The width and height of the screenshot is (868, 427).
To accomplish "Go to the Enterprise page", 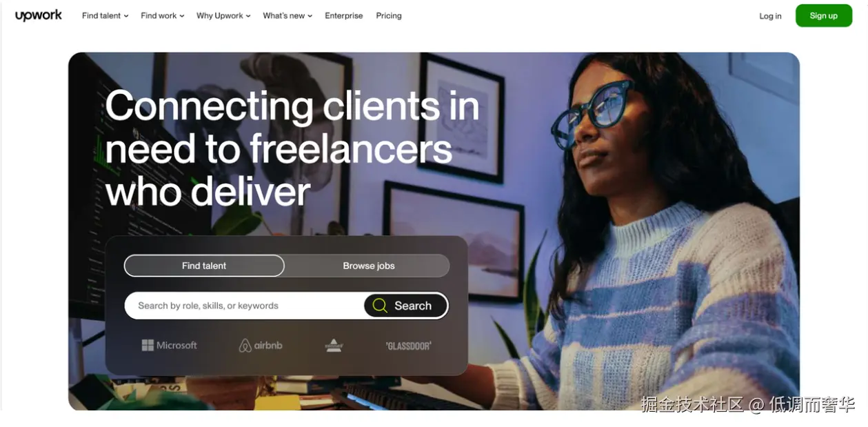I will 344,16.
